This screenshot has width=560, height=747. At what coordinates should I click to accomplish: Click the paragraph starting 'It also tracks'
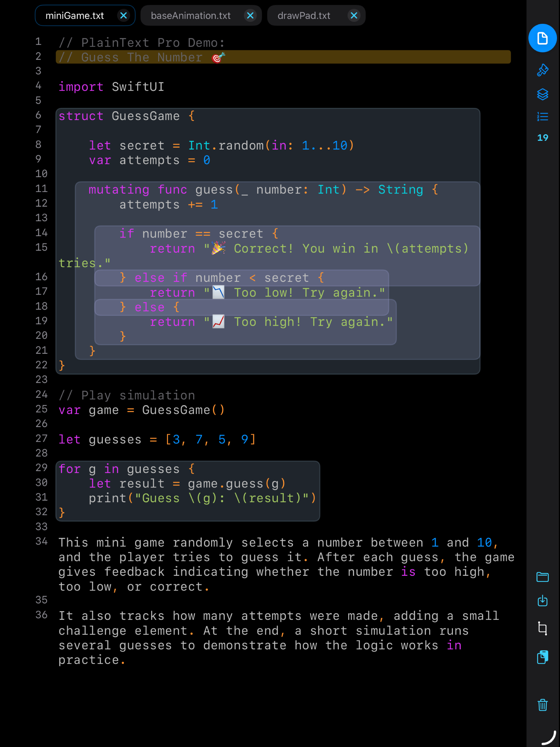pos(279,638)
